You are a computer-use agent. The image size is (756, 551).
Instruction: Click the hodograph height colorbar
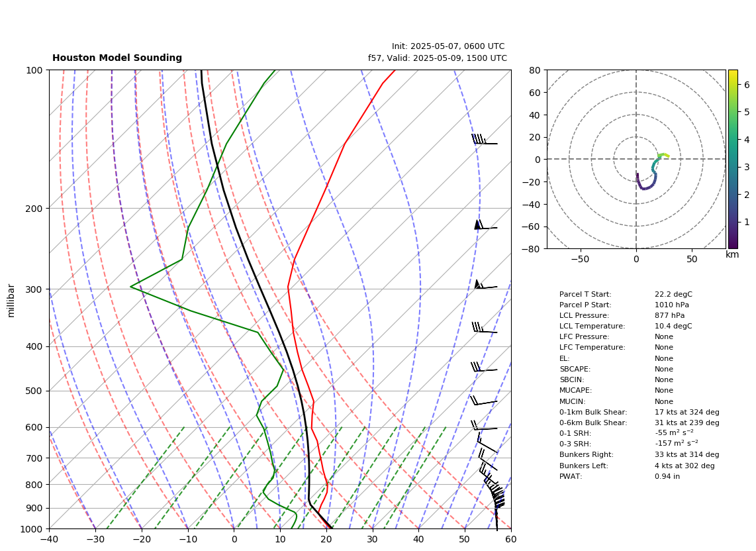pyautogui.click(x=733, y=159)
